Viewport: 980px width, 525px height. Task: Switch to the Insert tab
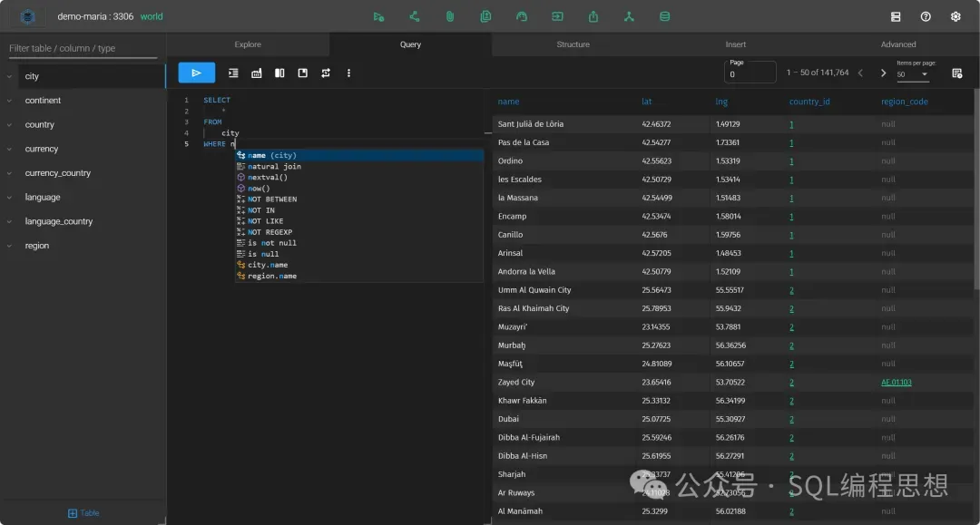(x=736, y=44)
